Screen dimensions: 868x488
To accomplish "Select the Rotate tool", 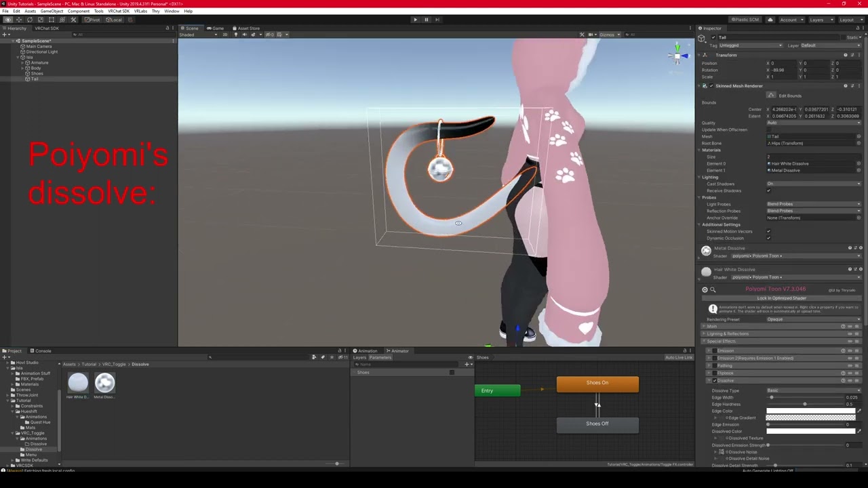I will point(29,20).
